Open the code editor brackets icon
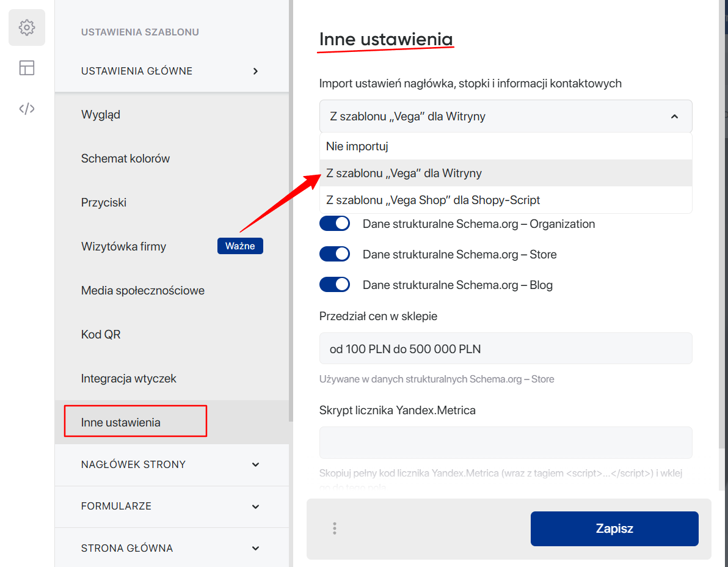The width and height of the screenshot is (728, 567). (x=27, y=109)
